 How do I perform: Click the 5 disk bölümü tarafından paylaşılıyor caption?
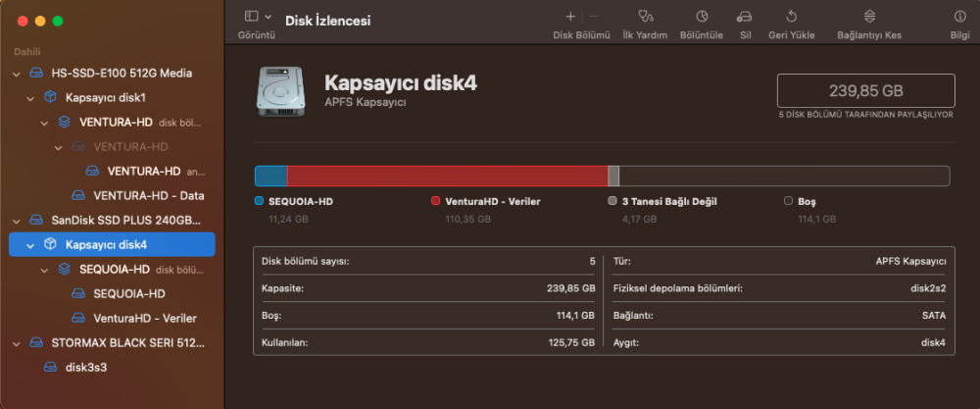click(x=865, y=115)
